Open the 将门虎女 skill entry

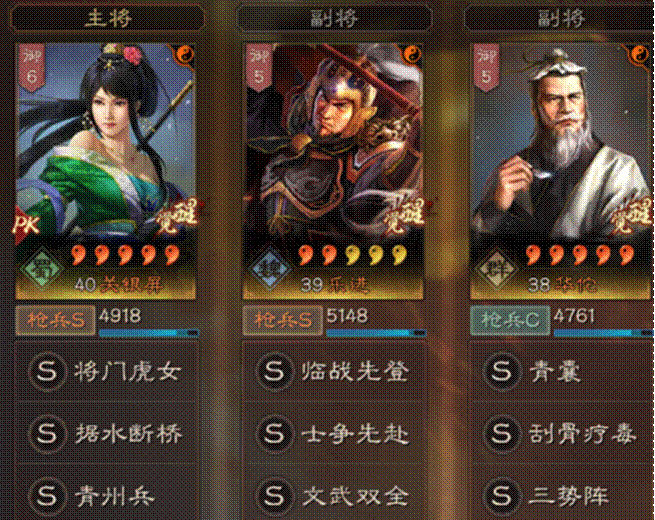click(x=107, y=372)
